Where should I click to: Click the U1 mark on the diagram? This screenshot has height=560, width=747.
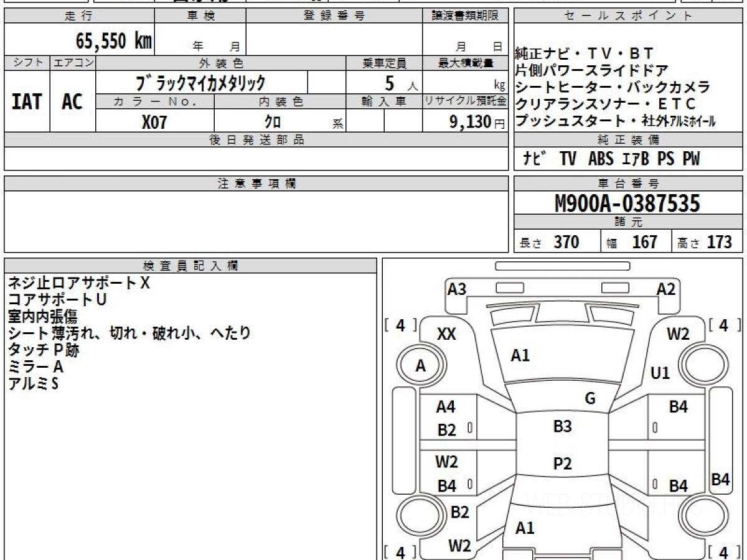point(660,373)
